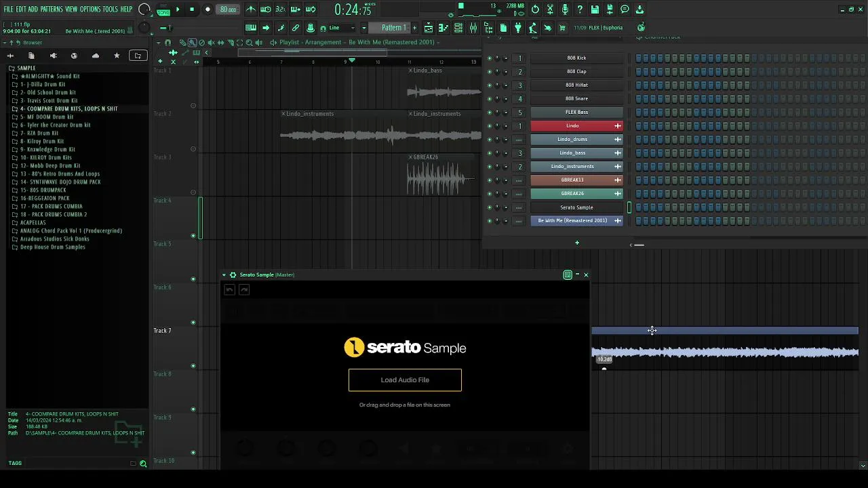Click the Play button in transport
868x488 pixels.
(178, 9)
